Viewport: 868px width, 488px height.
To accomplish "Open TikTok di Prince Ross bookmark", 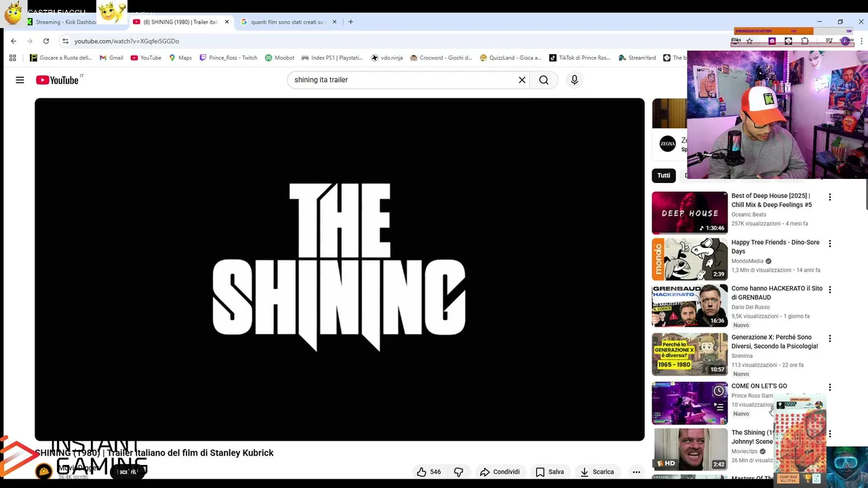I will (x=580, y=58).
